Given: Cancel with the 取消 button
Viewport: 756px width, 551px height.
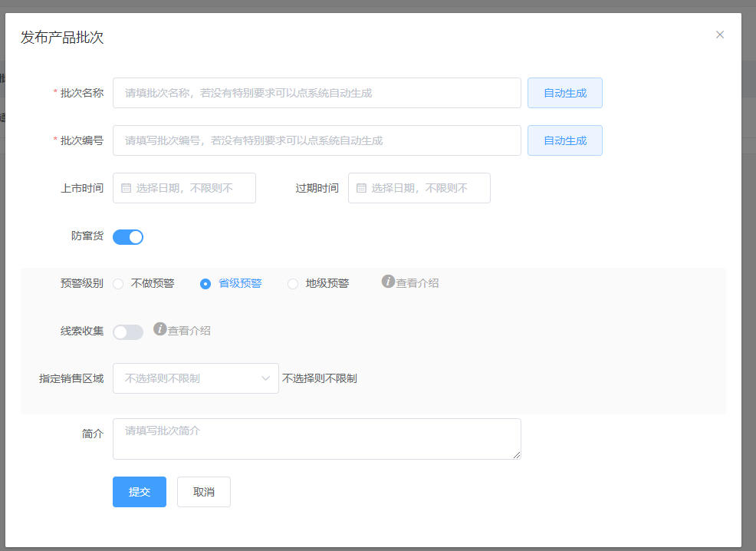Looking at the screenshot, I should tap(204, 492).
